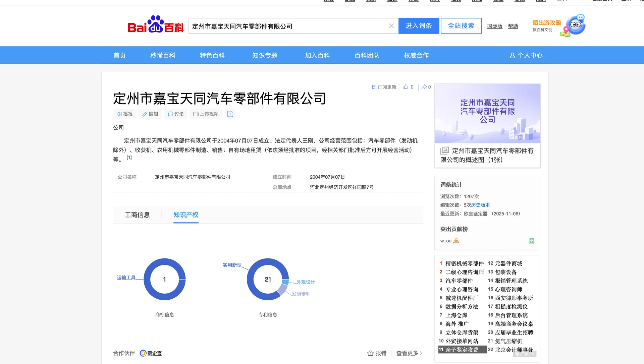Open 秒懂百科 navigation item
Viewport: 644px width, 364px height.
(x=163, y=55)
